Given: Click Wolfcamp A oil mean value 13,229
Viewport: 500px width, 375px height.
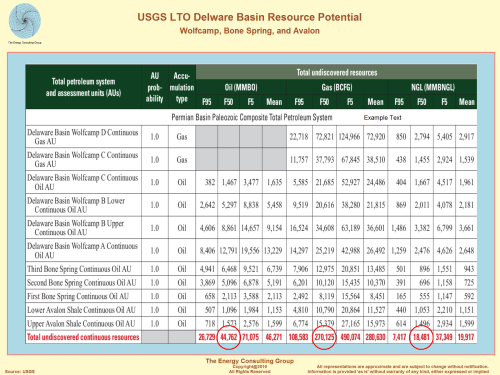Looking at the screenshot, I should (273, 250).
